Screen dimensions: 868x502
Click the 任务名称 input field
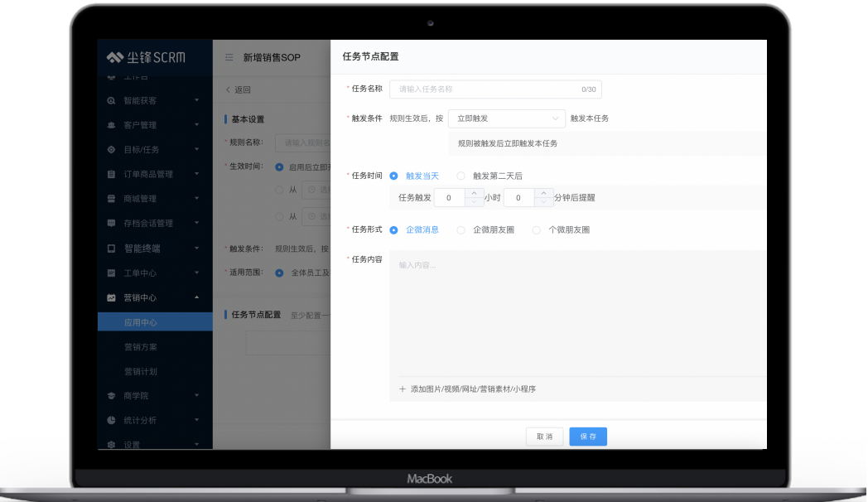pos(495,89)
